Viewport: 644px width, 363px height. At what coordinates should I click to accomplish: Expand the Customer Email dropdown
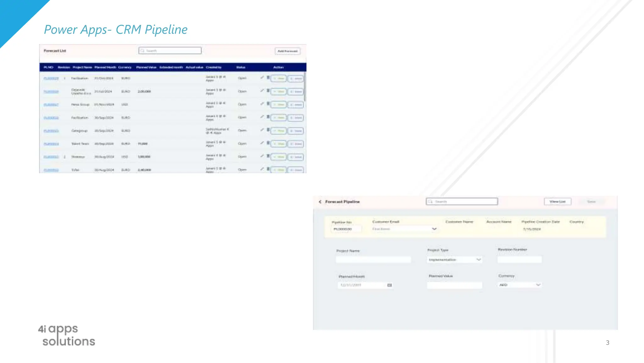click(x=434, y=229)
